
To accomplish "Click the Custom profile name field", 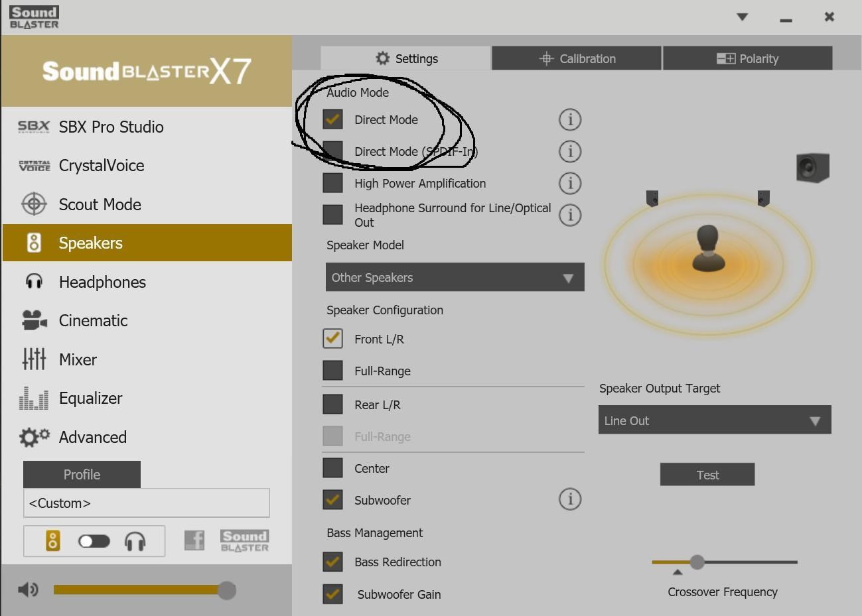I will (x=146, y=503).
